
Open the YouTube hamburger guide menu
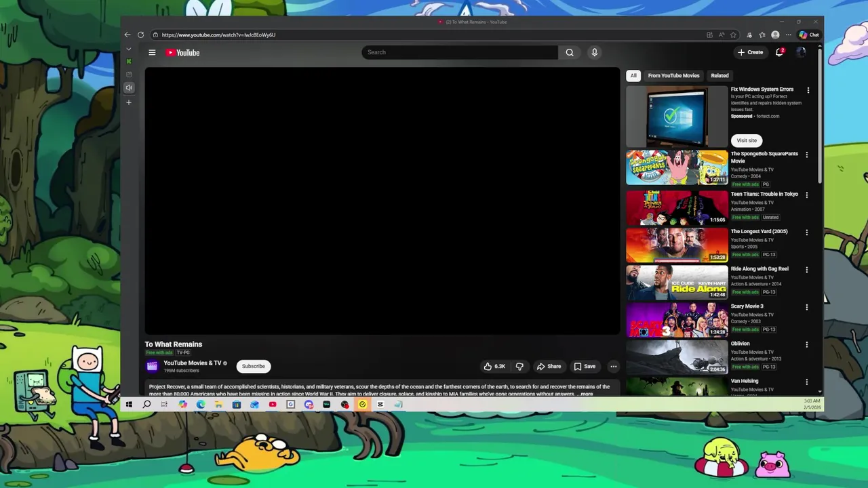click(152, 52)
